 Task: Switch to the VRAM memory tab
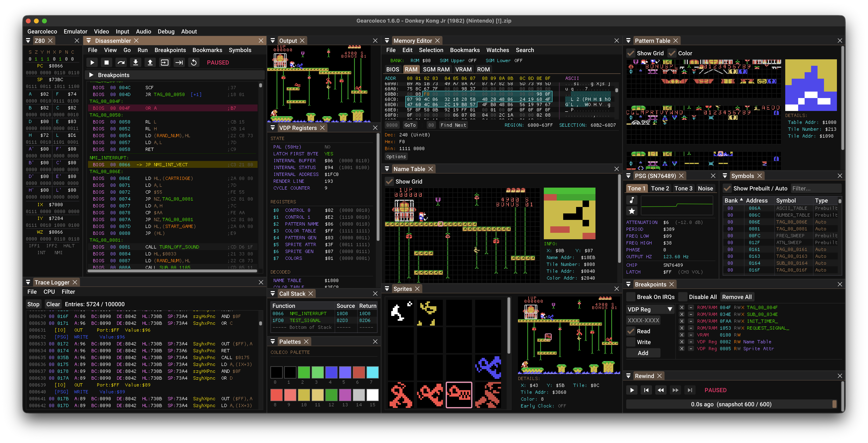[x=463, y=69]
